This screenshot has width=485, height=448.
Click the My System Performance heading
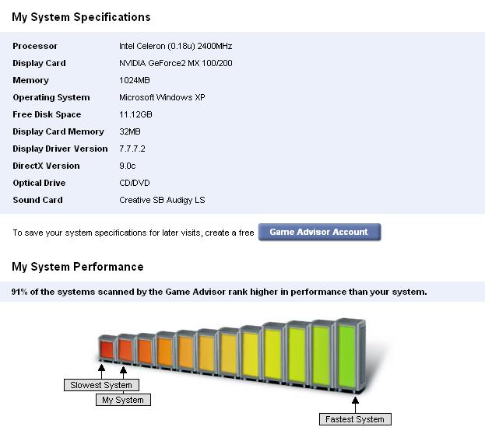(x=77, y=267)
